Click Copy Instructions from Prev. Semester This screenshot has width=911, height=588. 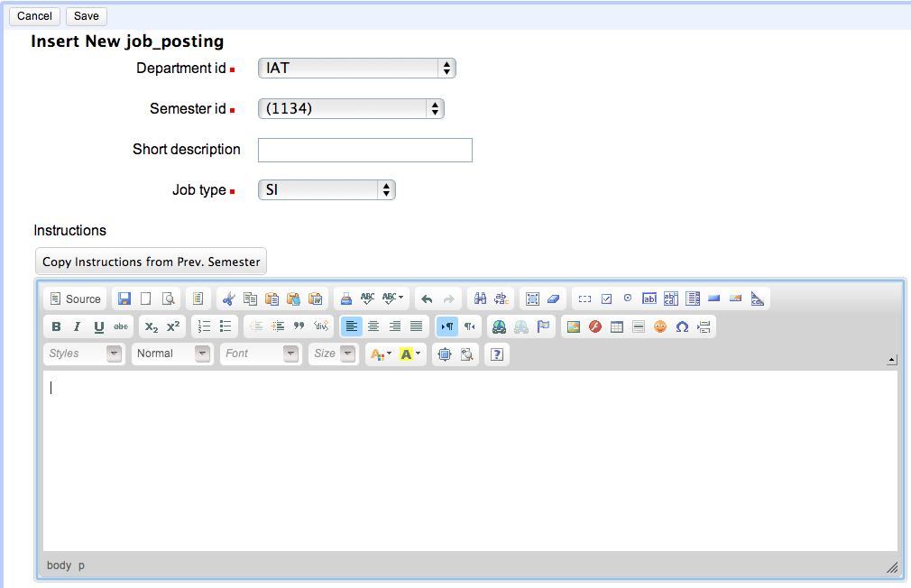tap(150, 262)
